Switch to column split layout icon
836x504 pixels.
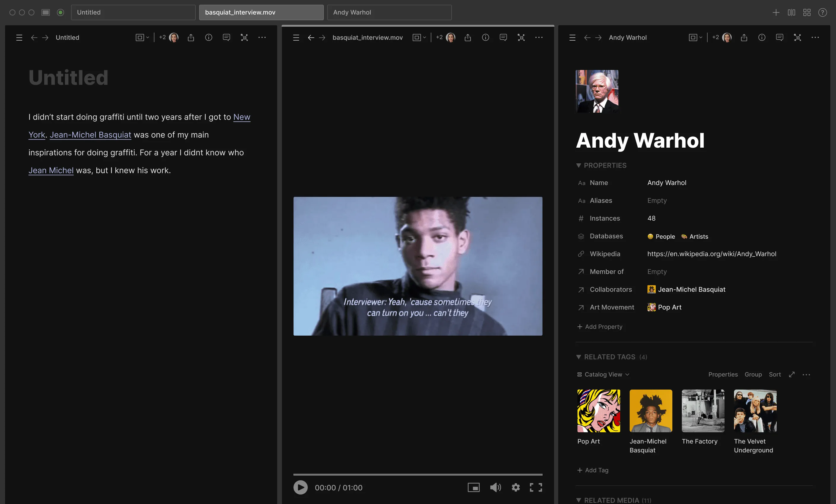click(791, 12)
